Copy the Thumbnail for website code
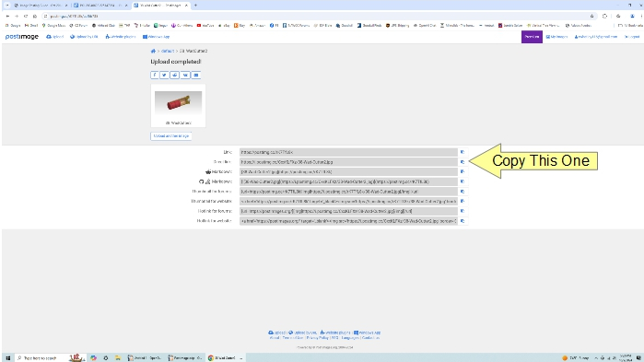The width and height of the screenshot is (644, 362). click(x=463, y=202)
